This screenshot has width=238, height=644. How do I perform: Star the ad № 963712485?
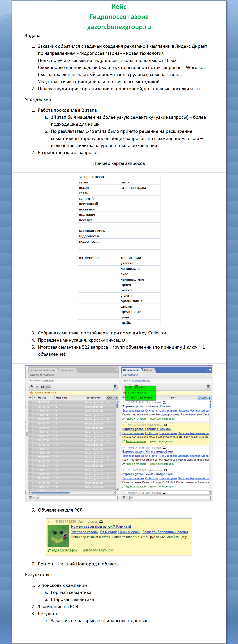(x=123, y=447)
